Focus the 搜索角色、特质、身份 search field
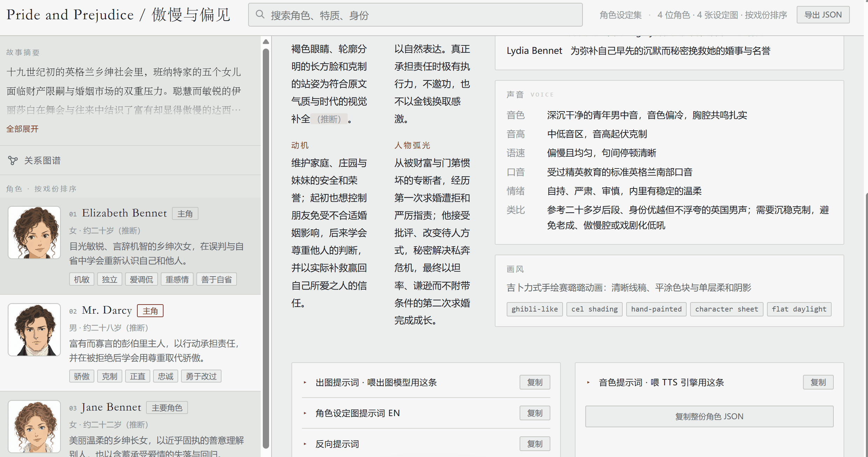This screenshot has height=457, width=868. [x=415, y=15]
